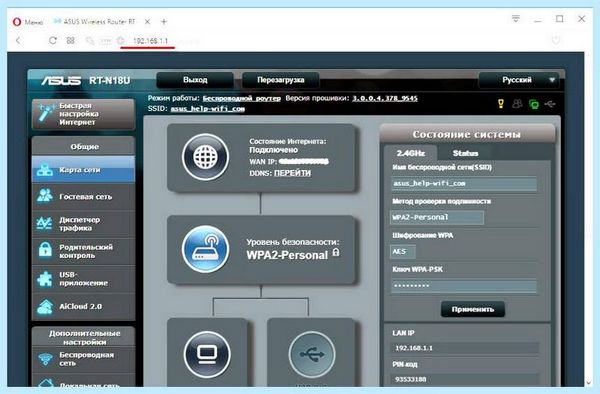
Task: Edit the wireless SSID name field
Action: tap(464, 184)
